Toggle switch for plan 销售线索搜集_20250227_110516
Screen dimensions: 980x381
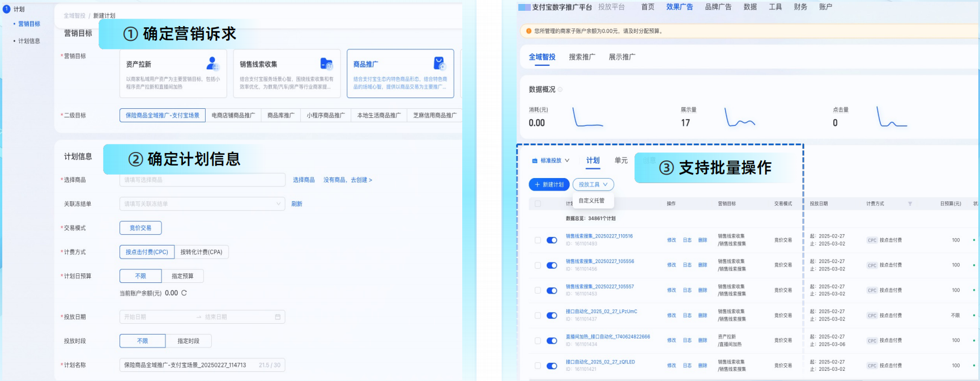(552, 240)
